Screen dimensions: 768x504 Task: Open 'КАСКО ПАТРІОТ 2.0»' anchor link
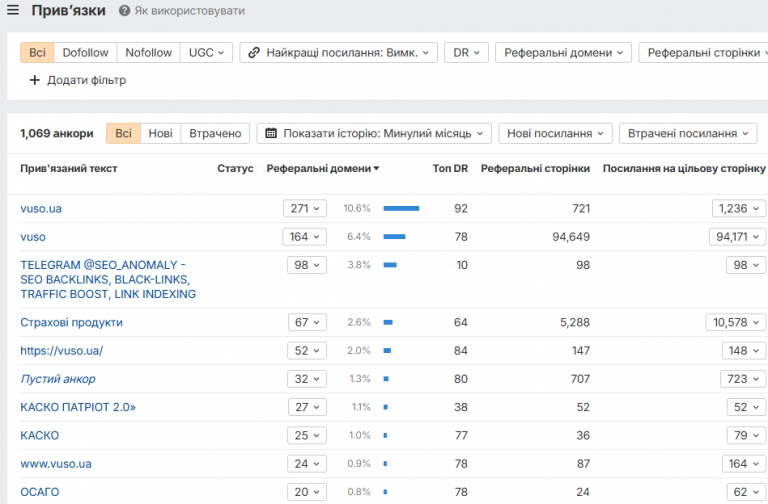click(x=78, y=407)
